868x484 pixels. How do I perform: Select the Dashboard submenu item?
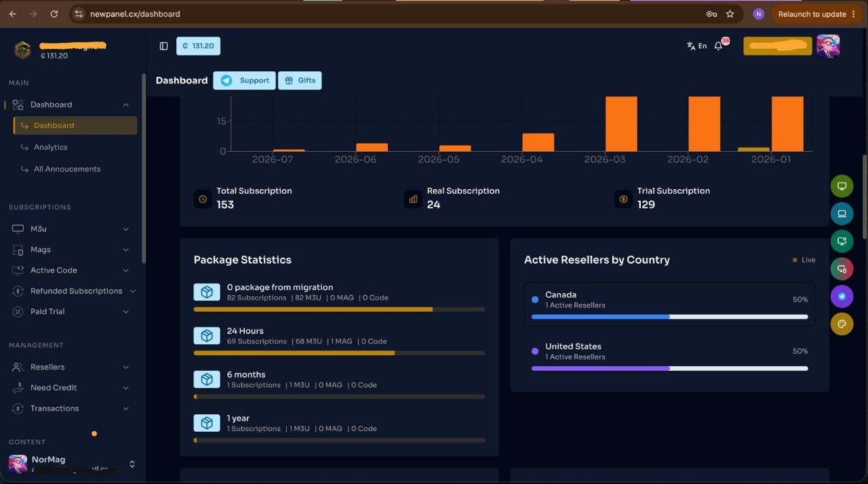coord(75,125)
